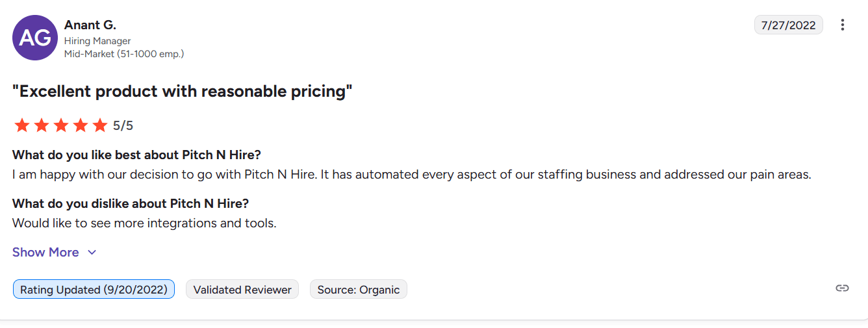This screenshot has width=868, height=328.
Task: Click the first rating star
Action: coord(22,125)
